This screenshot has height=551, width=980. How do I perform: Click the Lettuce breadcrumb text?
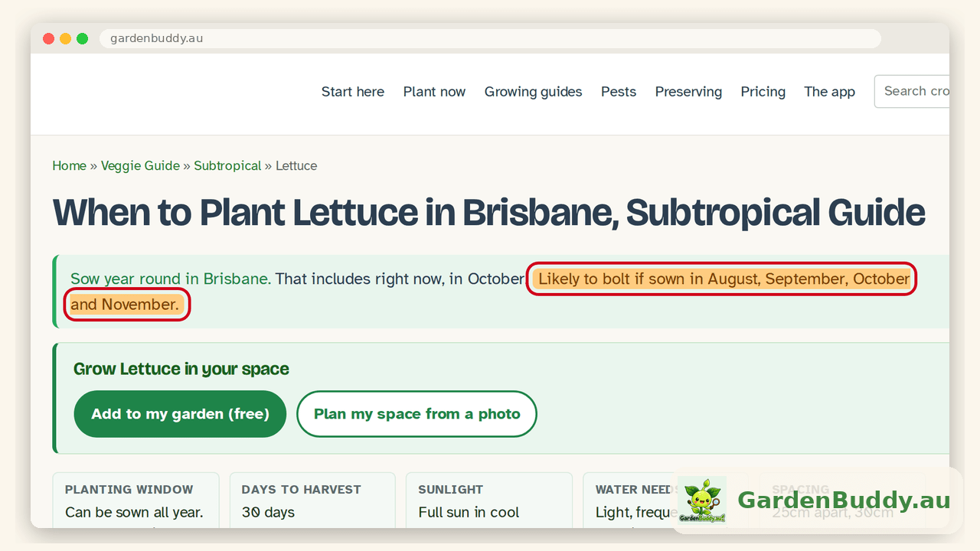(296, 165)
